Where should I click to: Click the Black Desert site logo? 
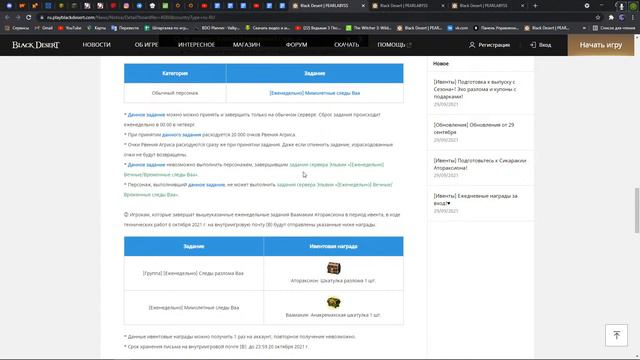[x=36, y=45]
